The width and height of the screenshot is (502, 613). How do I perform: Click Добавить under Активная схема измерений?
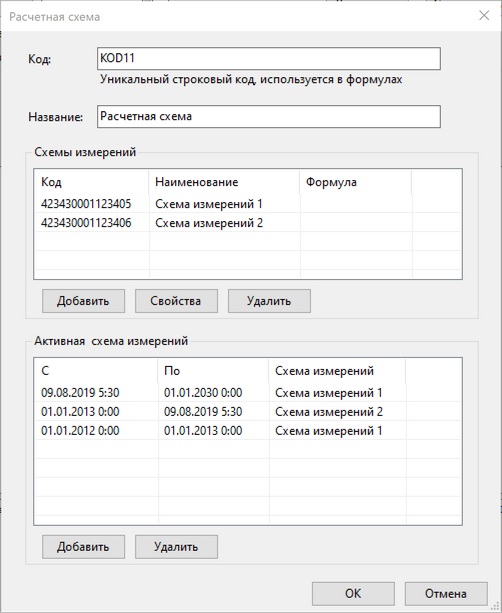(83, 547)
